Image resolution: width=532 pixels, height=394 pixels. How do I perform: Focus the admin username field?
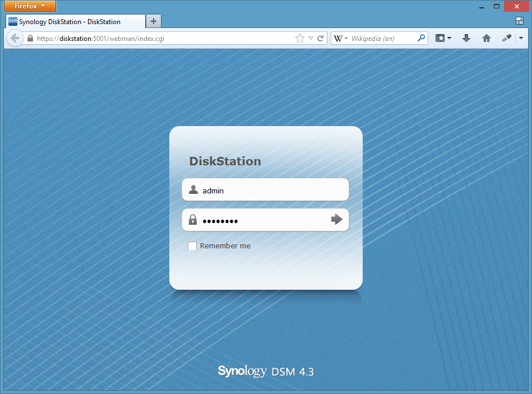[265, 190]
